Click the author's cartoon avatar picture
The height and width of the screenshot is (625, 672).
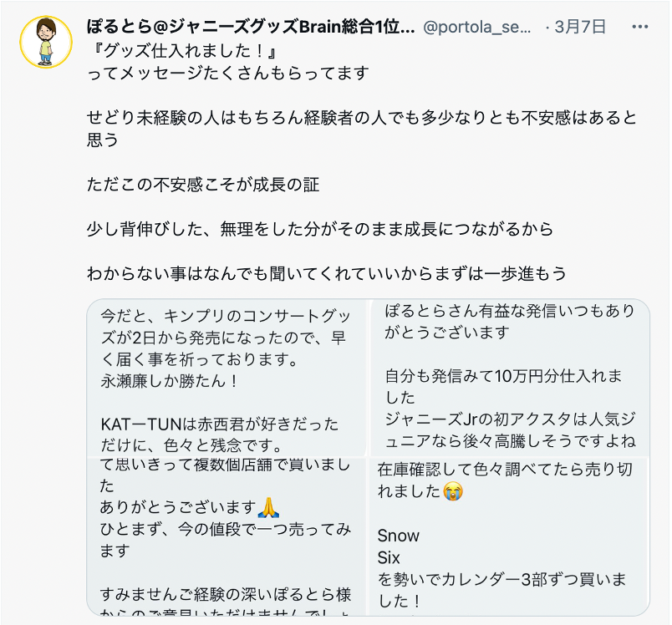click(x=46, y=42)
